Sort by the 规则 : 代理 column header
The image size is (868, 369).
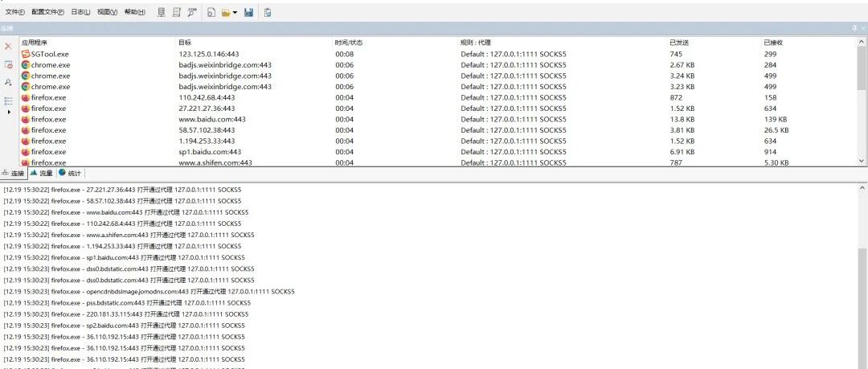tap(476, 43)
